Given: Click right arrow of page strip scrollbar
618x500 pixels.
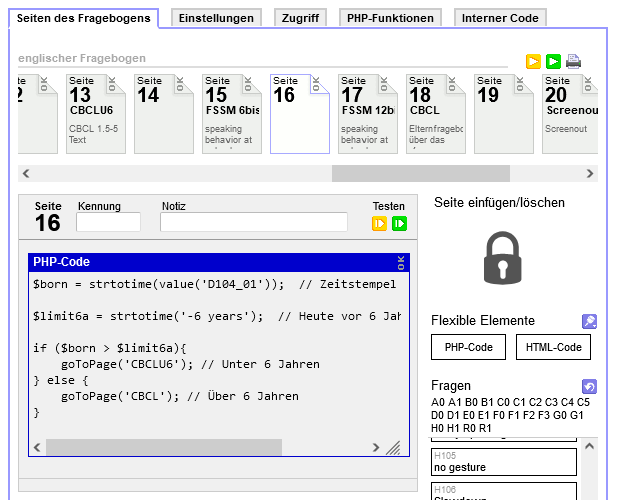Looking at the screenshot, I should coord(590,173).
